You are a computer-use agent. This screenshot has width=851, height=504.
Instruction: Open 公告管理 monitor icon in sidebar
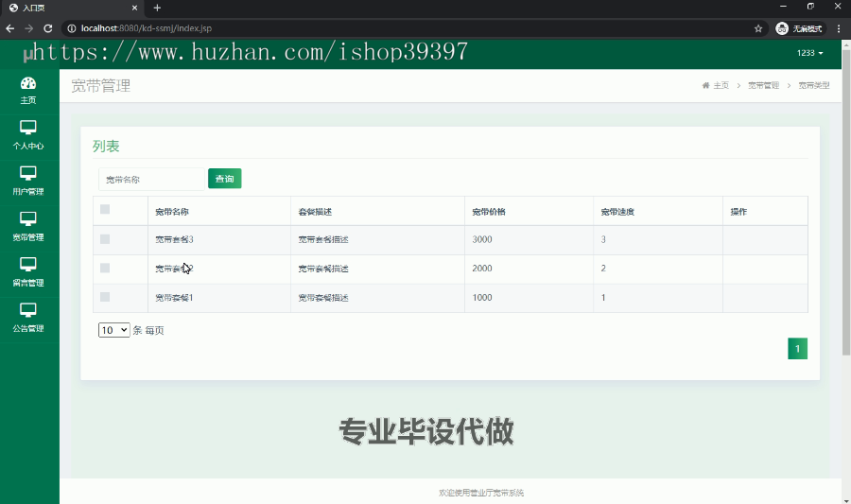click(28, 310)
